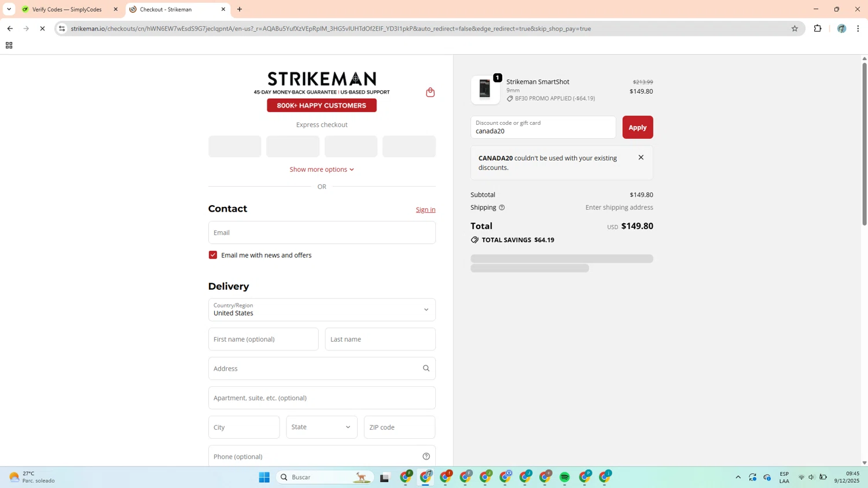Click the ESP LAA language indicator
This screenshot has height=488, width=868.
pyautogui.click(x=785, y=477)
